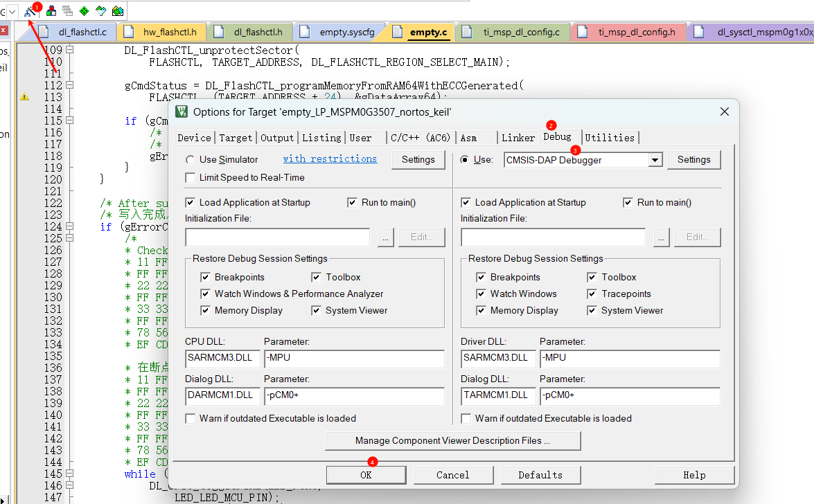Open Options for Target magic wand icon
Viewport: 814px width, 504px height.
click(x=30, y=11)
